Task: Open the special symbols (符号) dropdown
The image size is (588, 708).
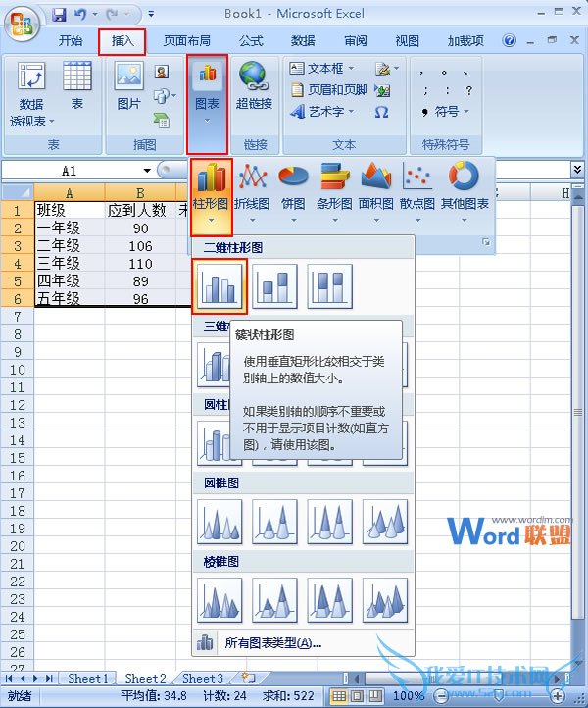Action: (445, 111)
